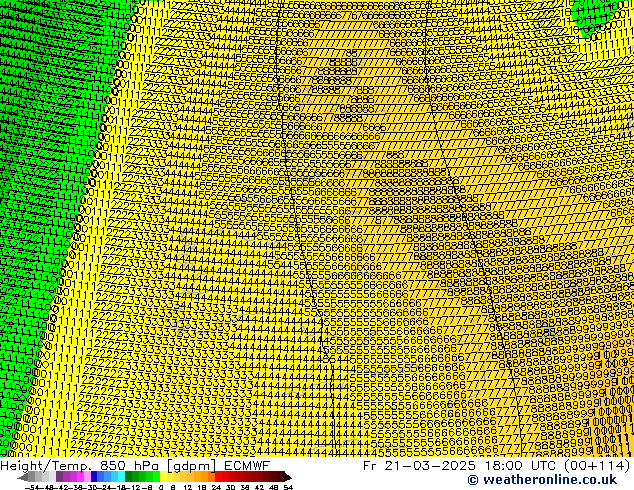Click the cyan legend segment above -18
The height and width of the screenshot is (490, 634).
122,477
